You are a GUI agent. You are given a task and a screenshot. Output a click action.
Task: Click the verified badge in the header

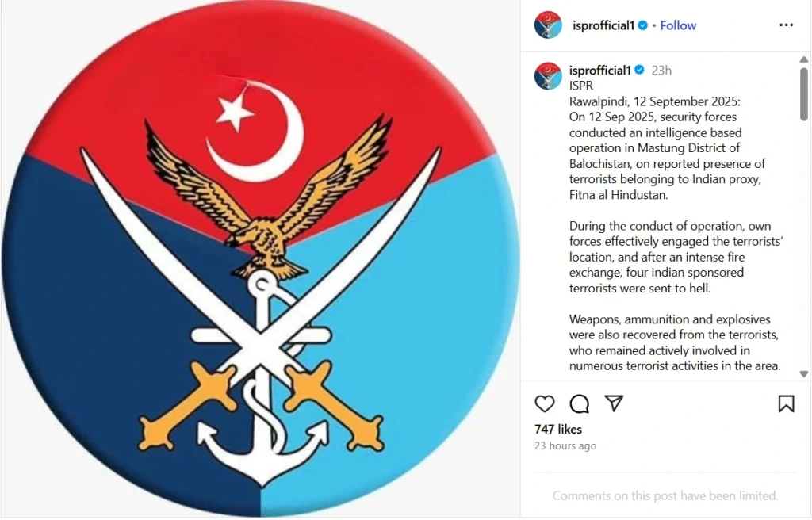(642, 25)
